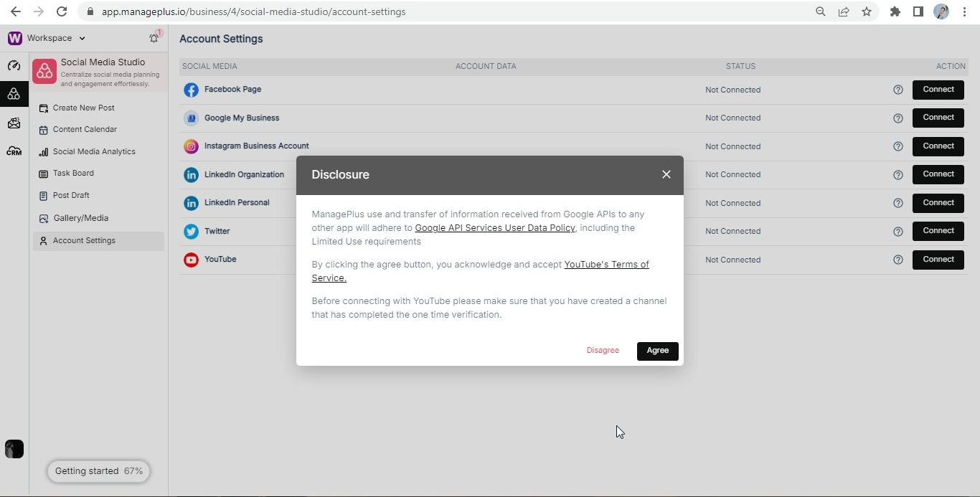Open the browser extensions puzzle icon
This screenshot has width=980, height=497.
coord(895,11)
